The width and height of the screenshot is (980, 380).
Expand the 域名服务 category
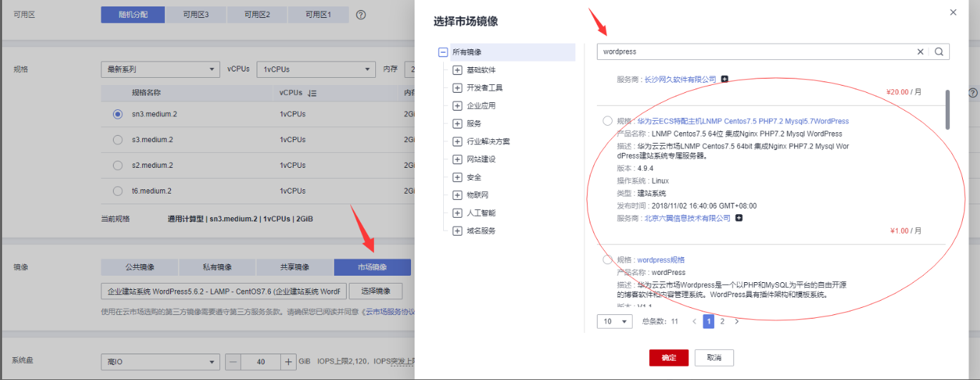pyautogui.click(x=457, y=231)
